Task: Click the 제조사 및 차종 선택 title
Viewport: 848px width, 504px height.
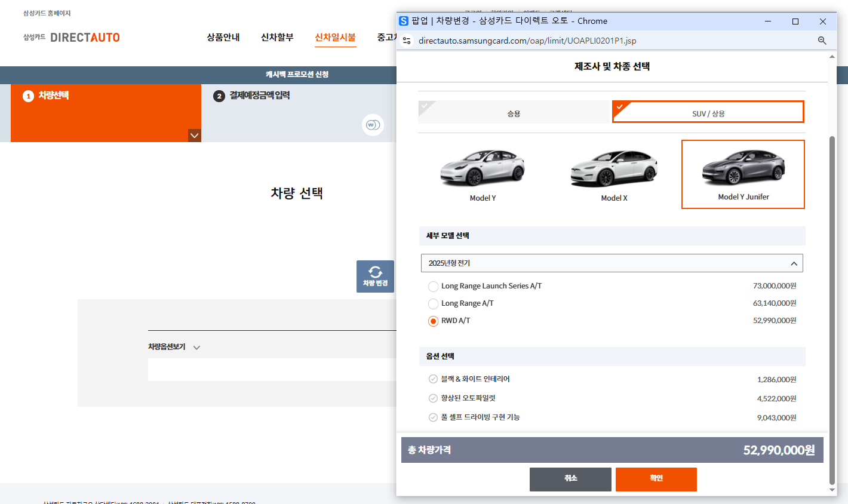Action: coord(612,66)
